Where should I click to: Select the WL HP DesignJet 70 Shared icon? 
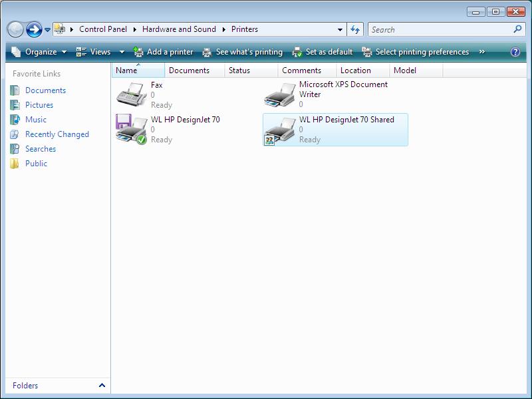point(279,131)
